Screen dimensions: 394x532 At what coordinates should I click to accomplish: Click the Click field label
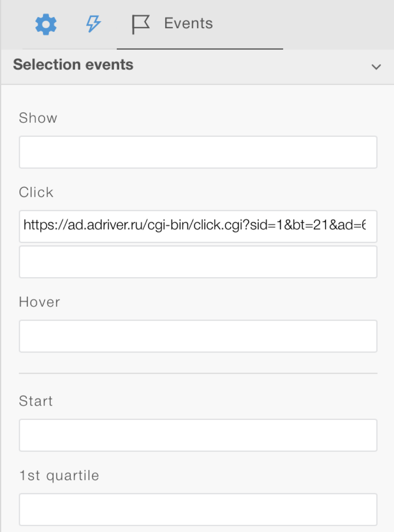coord(36,192)
